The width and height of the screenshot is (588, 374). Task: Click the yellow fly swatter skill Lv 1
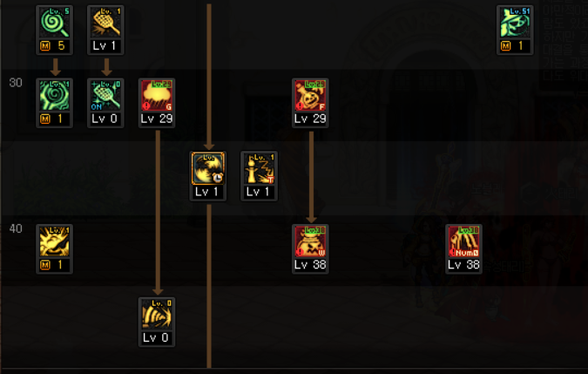[105, 23]
